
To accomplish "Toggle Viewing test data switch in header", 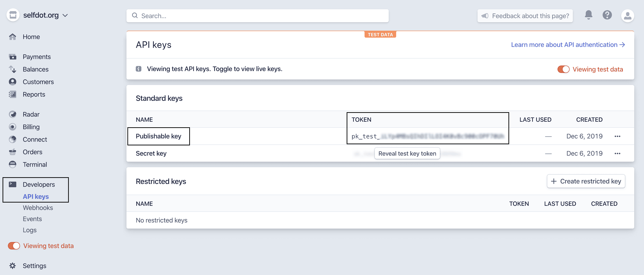I will (x=563, y=69).
